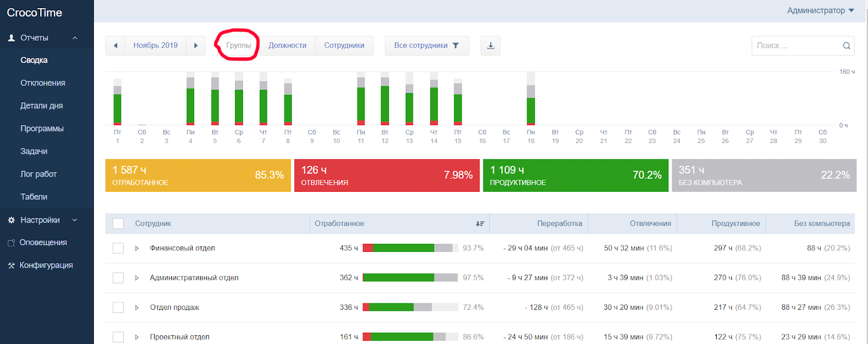
Task: Click into the Поиск search field
Action: coord(795,46)
